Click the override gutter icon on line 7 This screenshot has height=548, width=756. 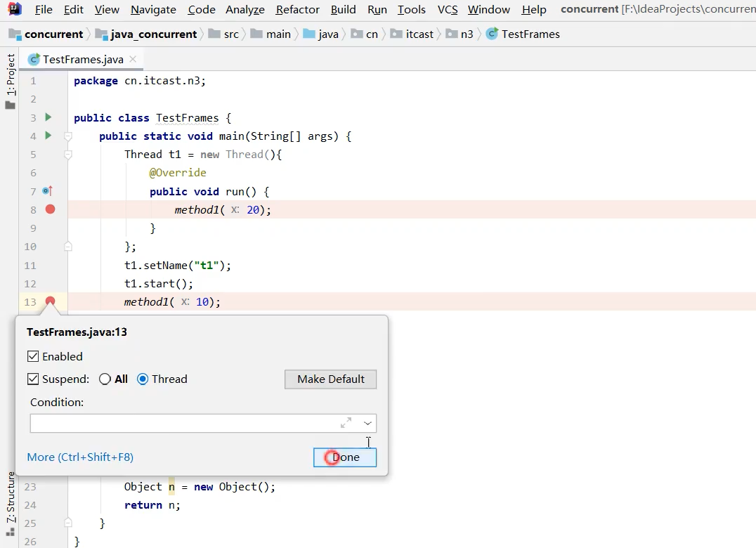[47, 191]
